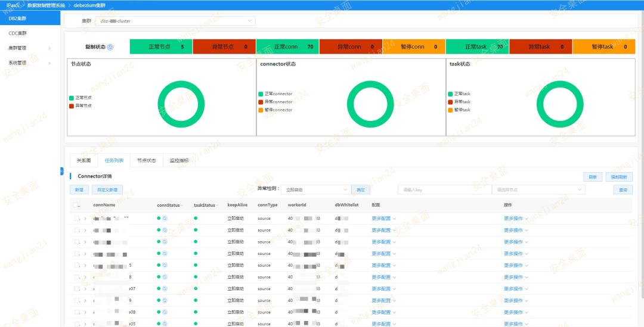Click the iPaaS breadcrumb
This screenshot has width=644, height=327.
click(13, 5)
